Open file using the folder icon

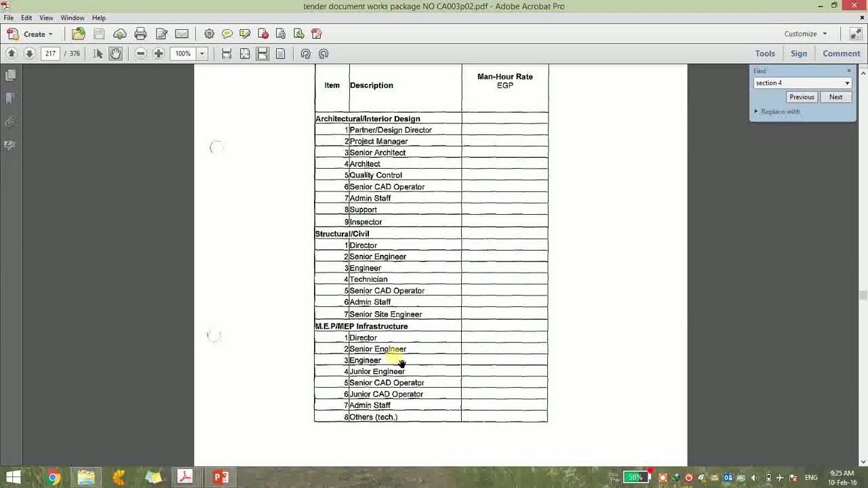pyautogui.click(x=79, y=34)
